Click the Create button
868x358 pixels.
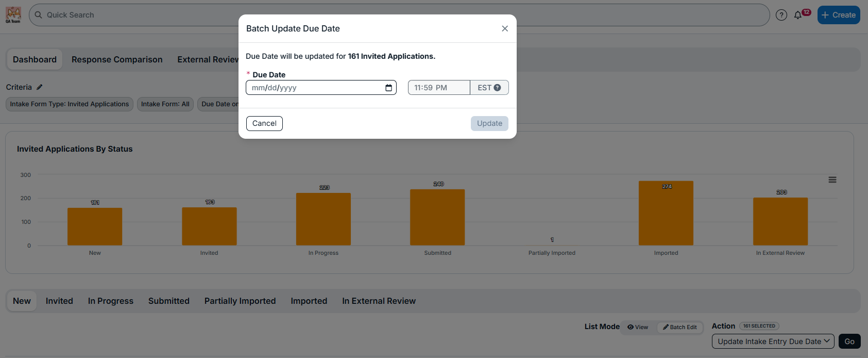pyautogui.click(x=839, y=15)
